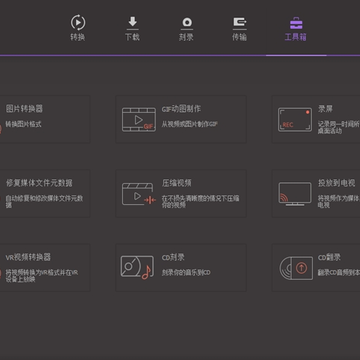Viewport: 360px width, 360px height.
Task: Open the 转换 (Convert) tab icon
Action: pos(78,23)
